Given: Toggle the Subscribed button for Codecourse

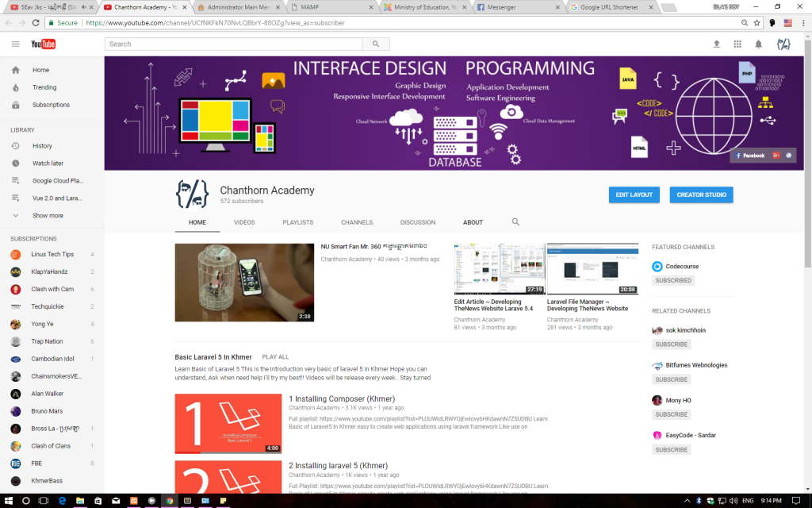Looking at the screenshot, I should point(673,280).
